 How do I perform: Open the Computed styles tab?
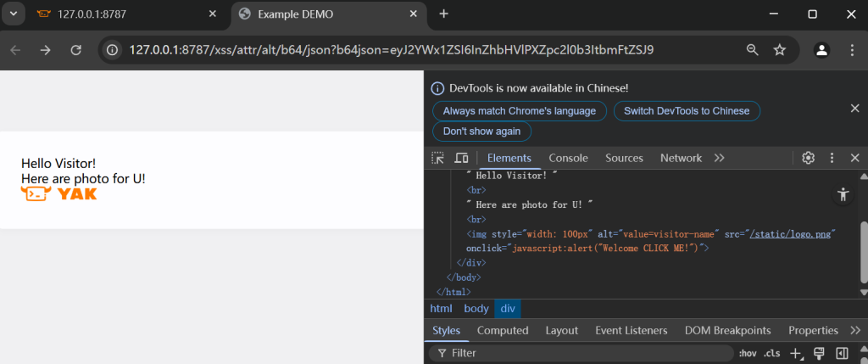coord(502,330)
